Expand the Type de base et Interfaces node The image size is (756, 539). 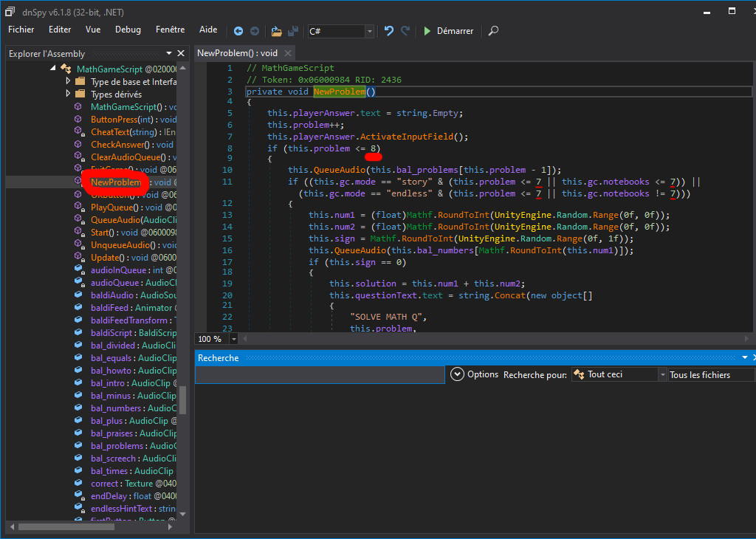pyautogui.click(x=69, y=81)
